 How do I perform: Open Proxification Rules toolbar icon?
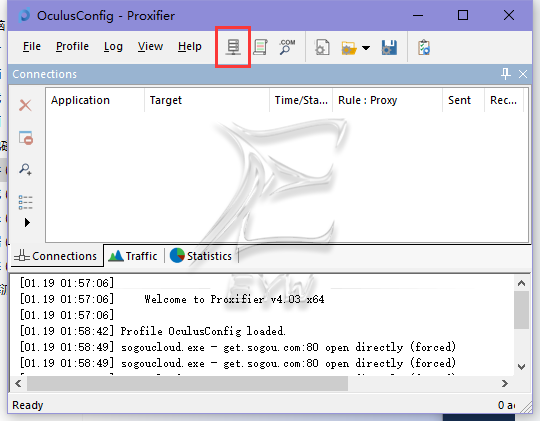pyautogui.click(x=260, y=47)
